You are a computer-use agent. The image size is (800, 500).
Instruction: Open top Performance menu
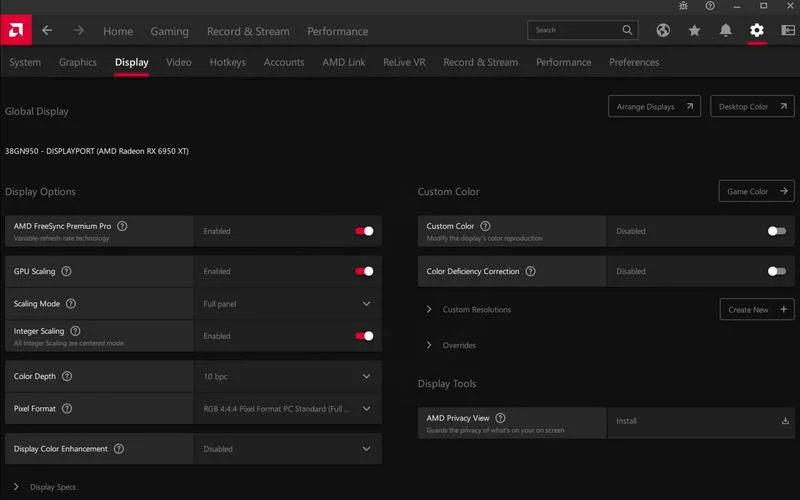coord(337,31)
